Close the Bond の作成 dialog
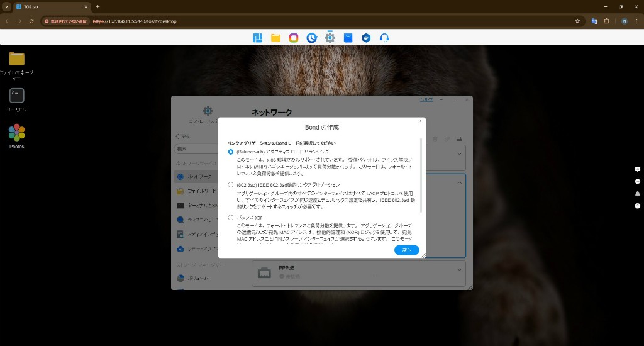This screenshot has width=644, height=346. [419, 121]
